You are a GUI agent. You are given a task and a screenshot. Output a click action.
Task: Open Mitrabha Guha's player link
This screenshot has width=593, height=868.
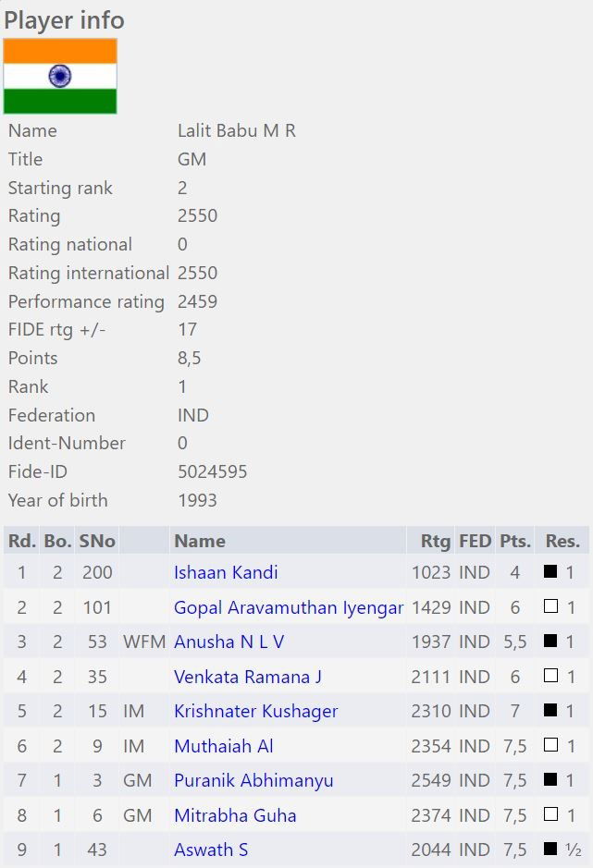pyautogui.click(x=233, y=816)
